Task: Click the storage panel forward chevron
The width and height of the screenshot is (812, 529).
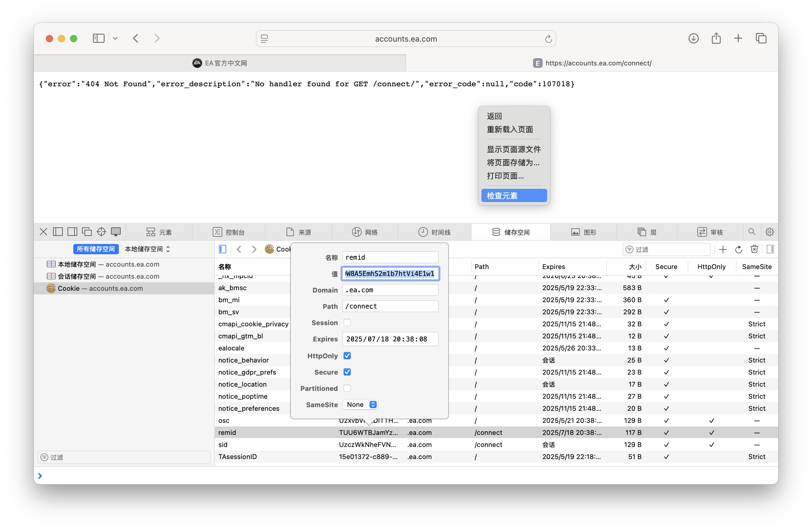Action: coord(254,249)
